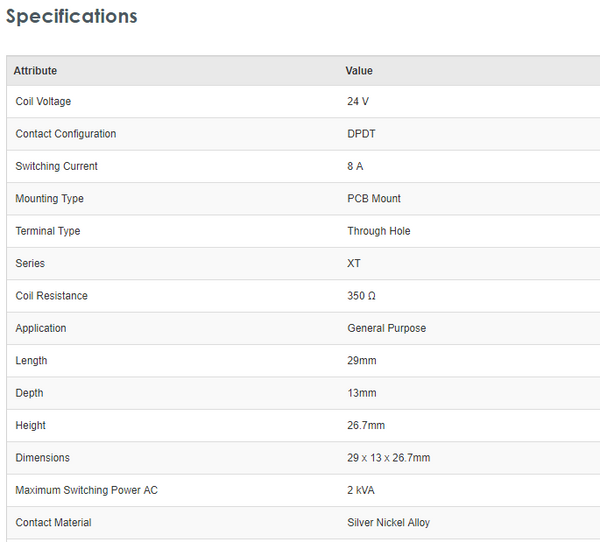The width and height of the screenshot is (600, 542).
Task: Click the 350 Ω value
Action: [361, 296]
